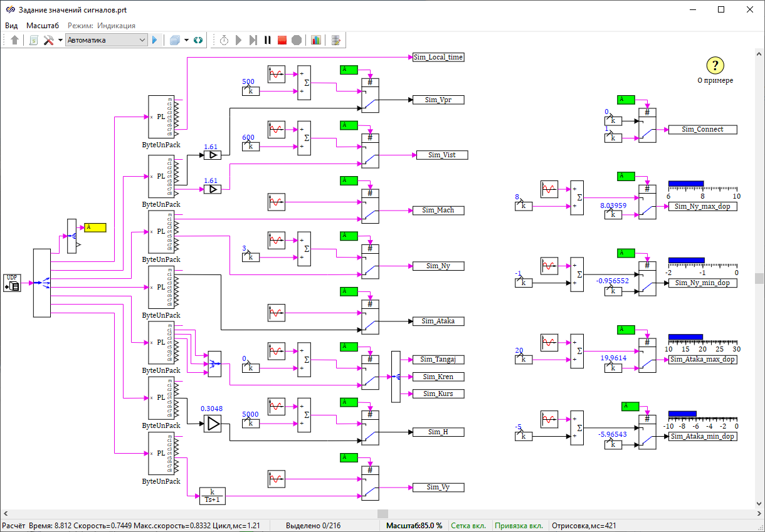This screenshot has height=532, width=765.
Task: Open the 'Масштаб' menu
Action: click(x=43, y=26)
